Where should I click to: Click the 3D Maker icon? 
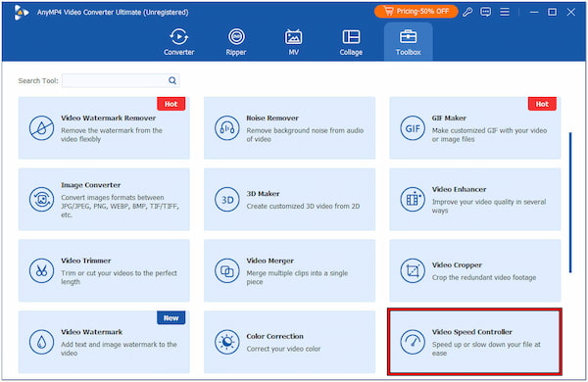click(x=227, y=200)
